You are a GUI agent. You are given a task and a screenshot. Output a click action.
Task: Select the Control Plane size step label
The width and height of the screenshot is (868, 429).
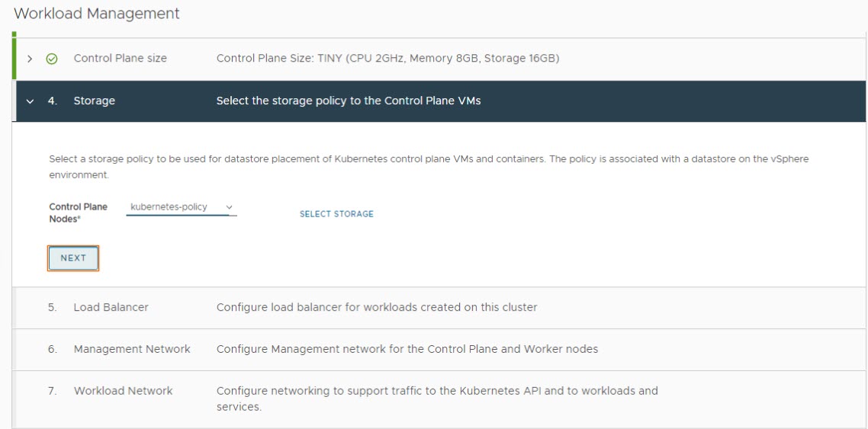(120, 58)
